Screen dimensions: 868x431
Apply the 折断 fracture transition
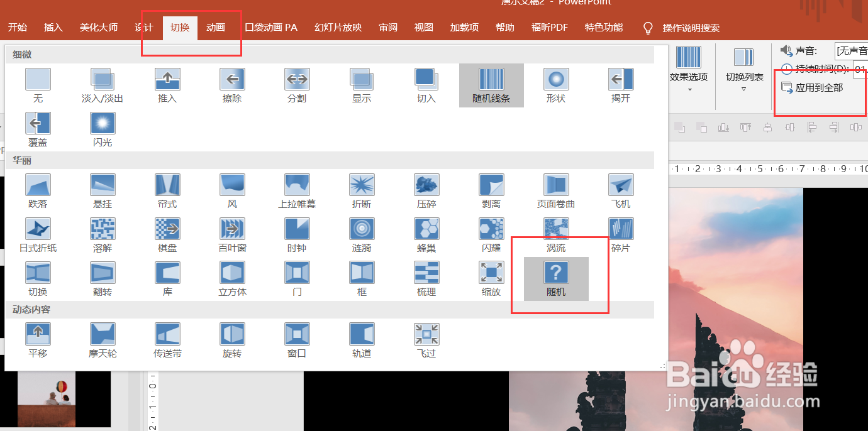coord(362,191)
